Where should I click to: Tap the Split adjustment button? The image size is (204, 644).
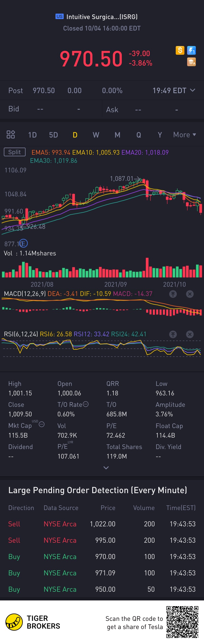(x=15, y=152)
